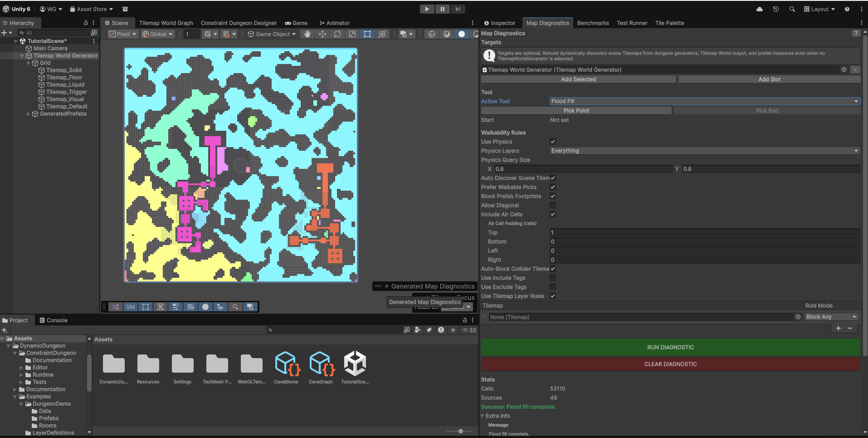Open the Block Any rule mode dropdown
Screen dimensions: 868x438
(831, 317)
